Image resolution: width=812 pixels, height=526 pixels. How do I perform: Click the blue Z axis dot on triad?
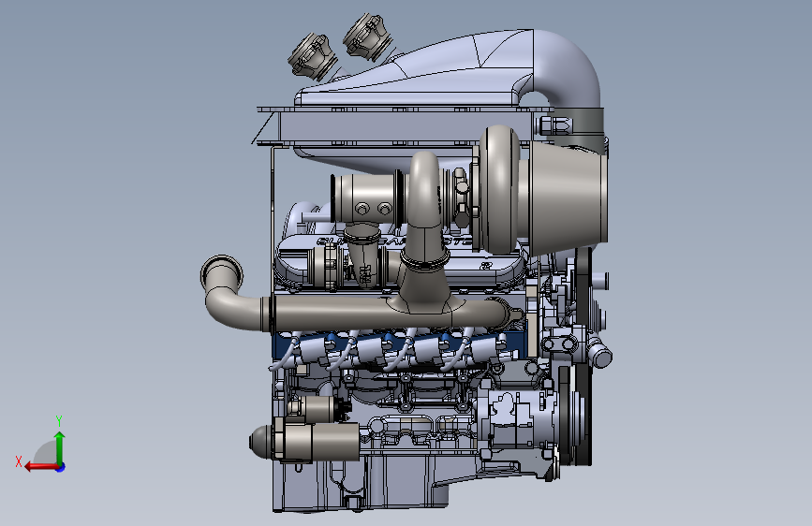pyautogui.click(x=61, y=467)
